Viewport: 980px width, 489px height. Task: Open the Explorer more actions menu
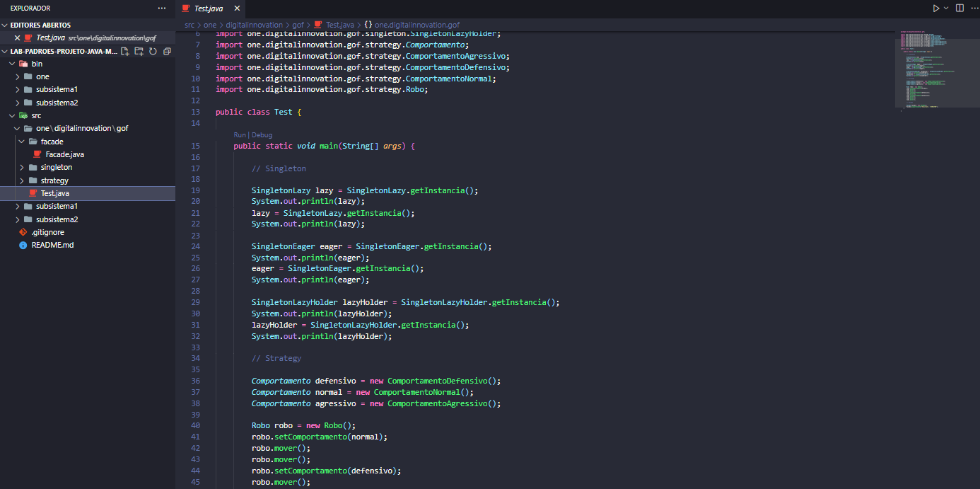pyautogui.click(x=162, y=8)
